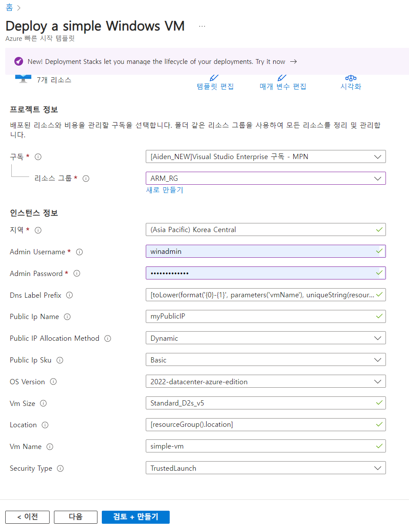Click the 다음 button
This screenshot has height=532, width=409.
75,517
